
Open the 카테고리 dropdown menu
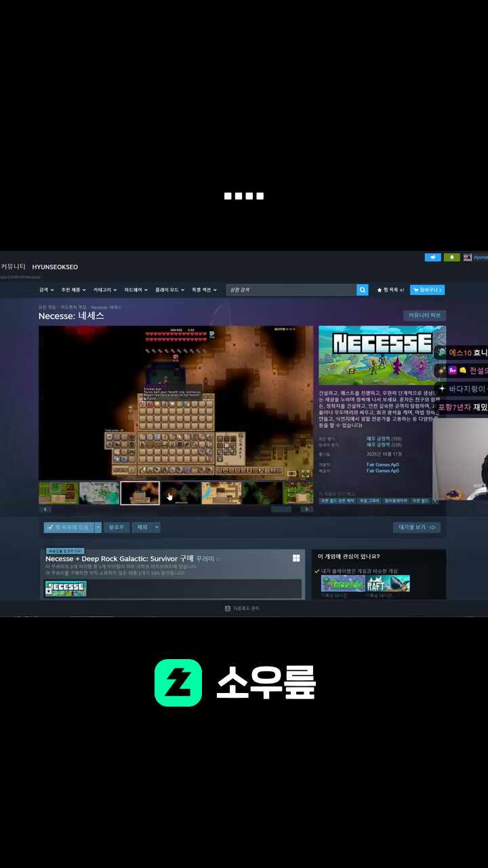(104, 290)
